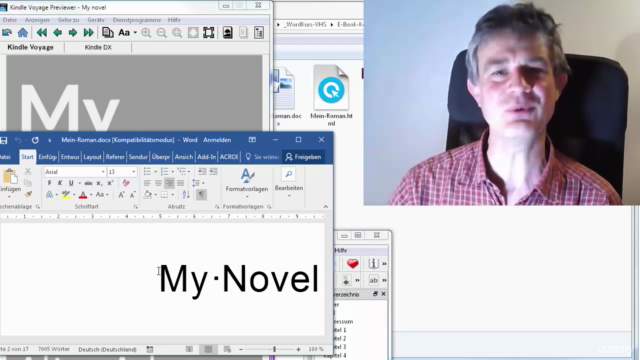Viewport: 640px width, 360px height.
Task: Open borders dropdown arrow in Word
Action: coord(173,195)
